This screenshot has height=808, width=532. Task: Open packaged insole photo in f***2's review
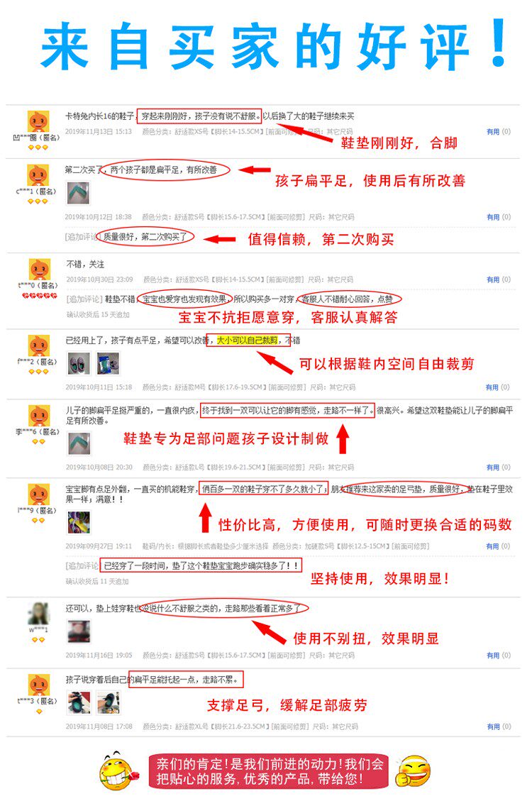click(x=109, y=363)
